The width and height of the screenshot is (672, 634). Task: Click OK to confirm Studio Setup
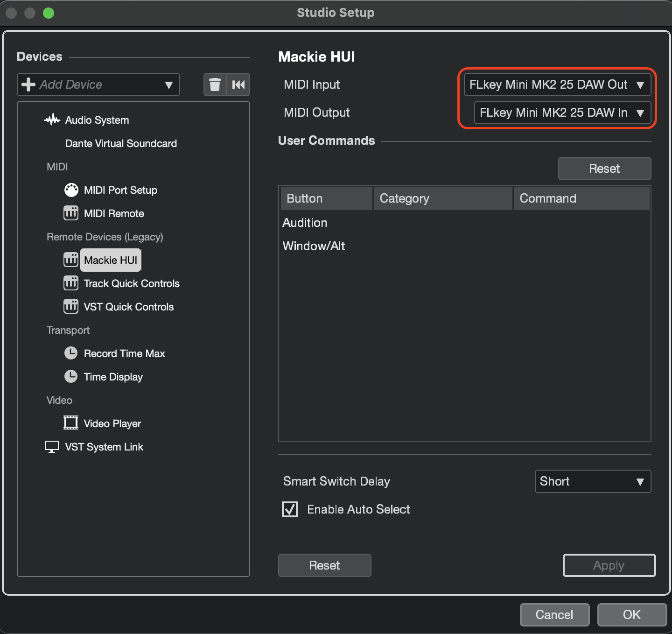[x=632, y=614]
